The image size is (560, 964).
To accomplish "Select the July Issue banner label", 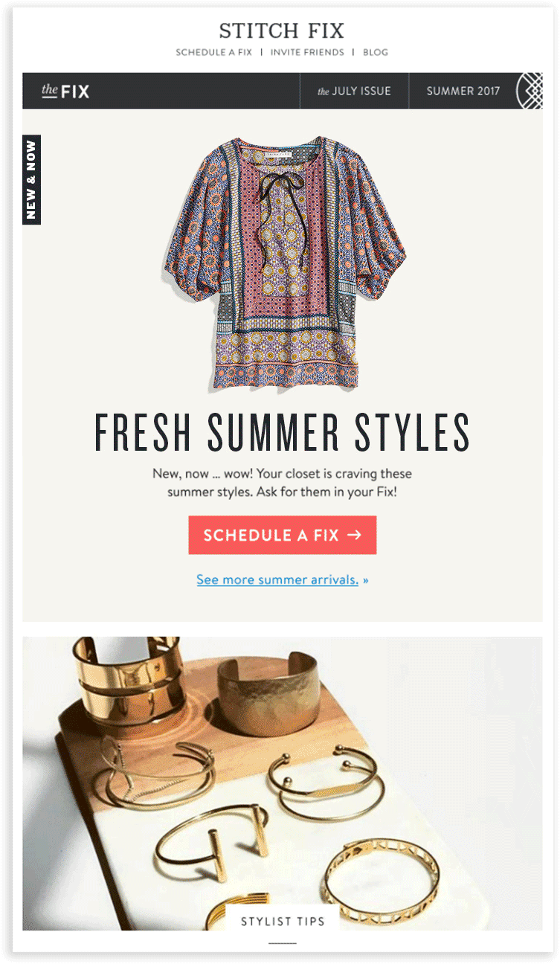I will [x=354, y=91].
